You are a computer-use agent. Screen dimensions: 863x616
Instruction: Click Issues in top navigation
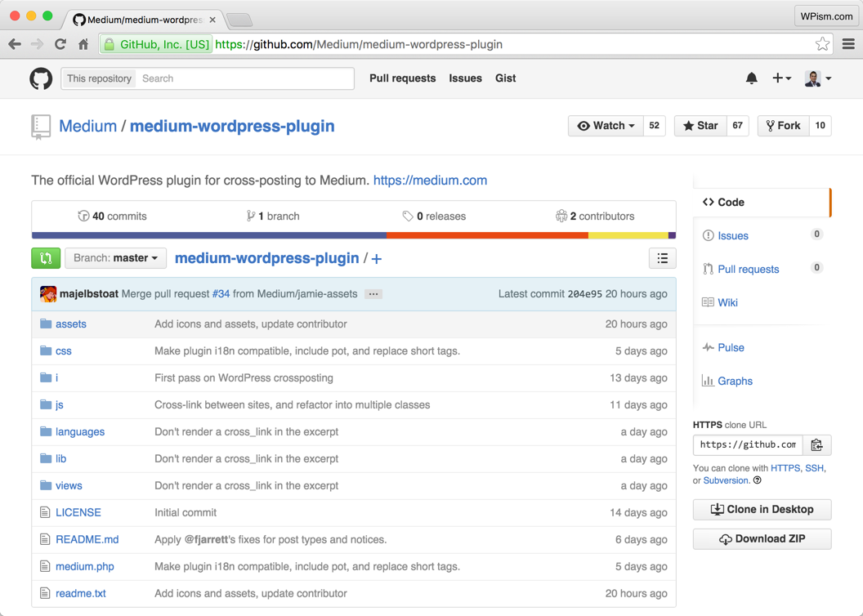[x=465, y=78]
